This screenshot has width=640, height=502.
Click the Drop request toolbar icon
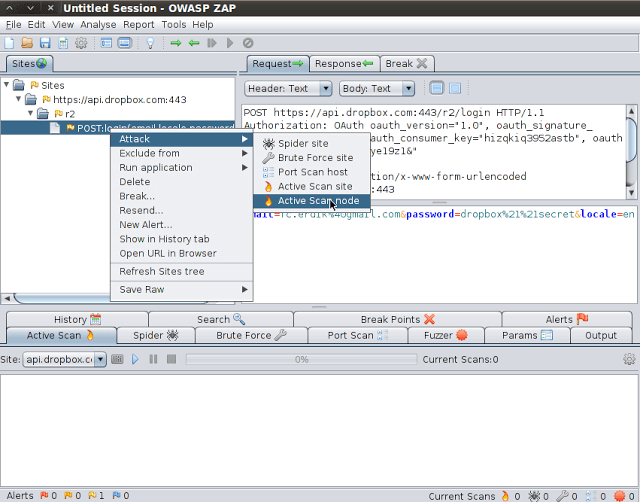pyautogui.click(x=248, y=43)
